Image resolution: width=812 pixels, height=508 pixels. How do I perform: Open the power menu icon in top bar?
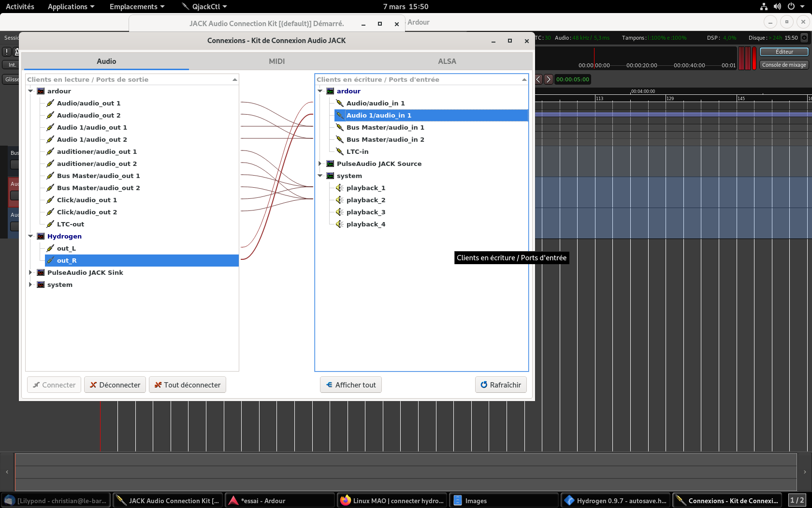791,6
